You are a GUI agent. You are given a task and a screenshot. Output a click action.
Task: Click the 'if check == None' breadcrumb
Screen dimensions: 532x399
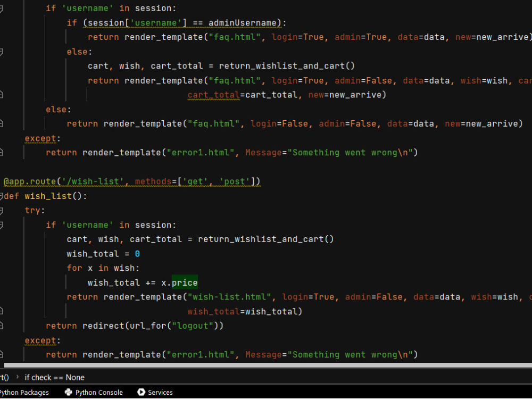pos(54,377)
